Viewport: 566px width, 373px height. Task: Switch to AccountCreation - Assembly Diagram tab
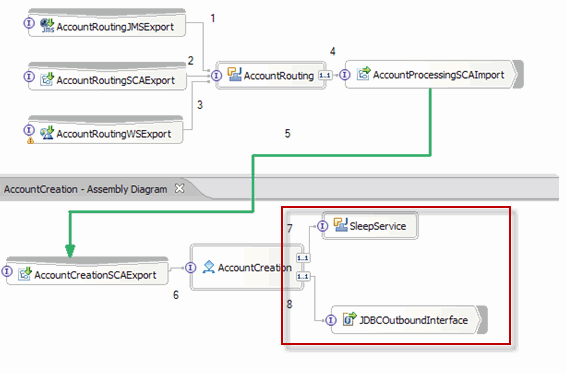tap(86, 189)
